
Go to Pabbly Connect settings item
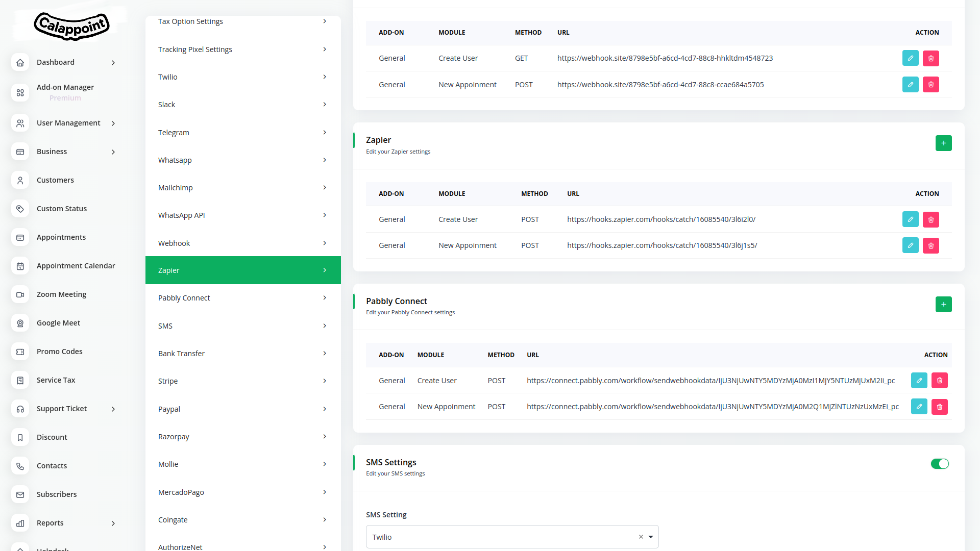[243, 298]
